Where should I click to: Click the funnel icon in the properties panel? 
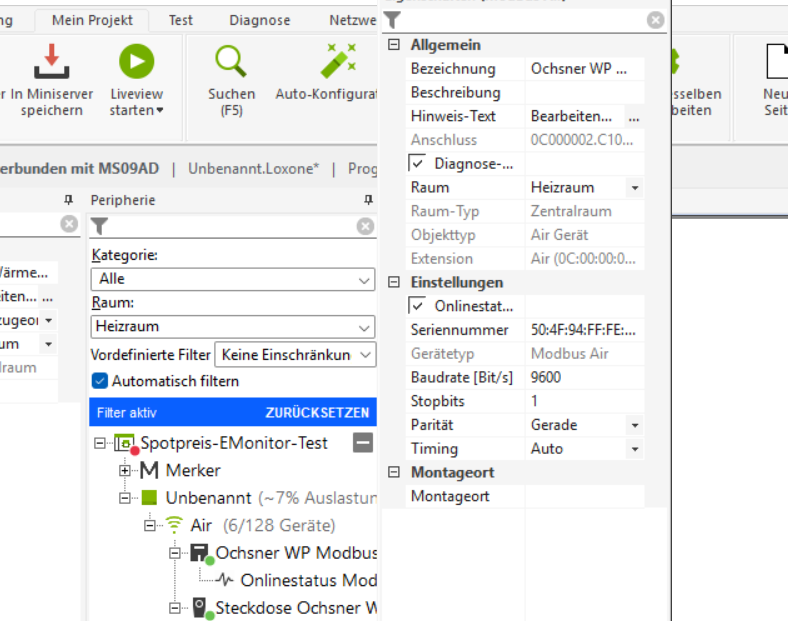pyautogui.click(x=392, y=20)
